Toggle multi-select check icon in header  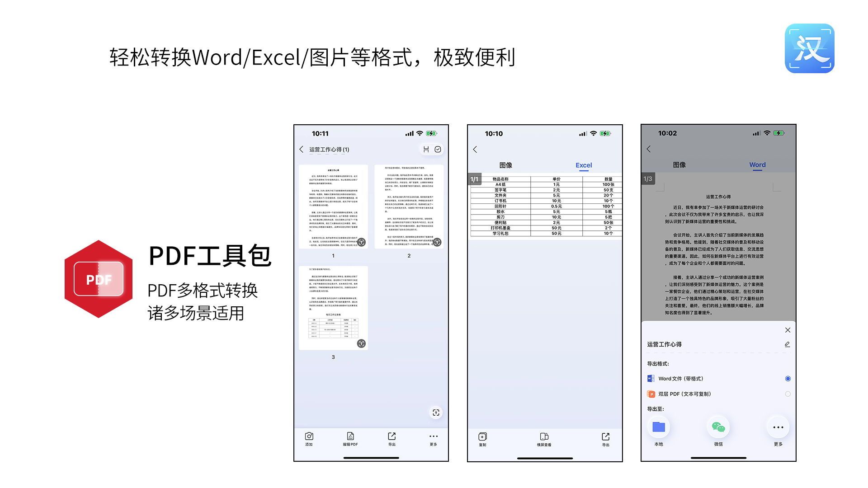coord(438,150)
